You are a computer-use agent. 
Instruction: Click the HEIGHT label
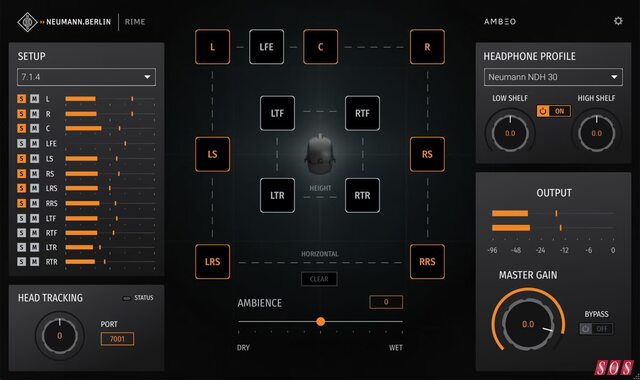320,188
